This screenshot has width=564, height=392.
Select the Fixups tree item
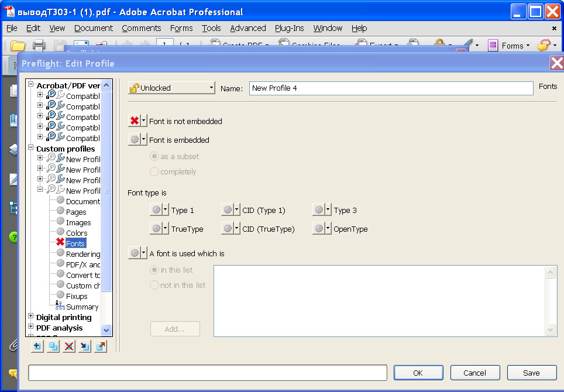(x=77, y=296)
